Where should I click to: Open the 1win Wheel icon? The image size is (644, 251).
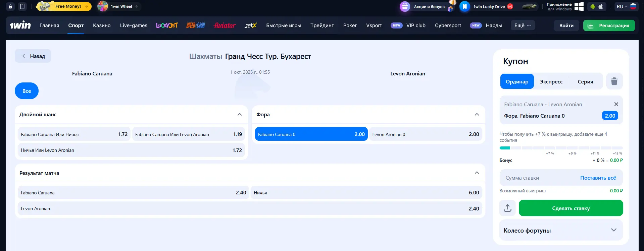pos(103,6)
